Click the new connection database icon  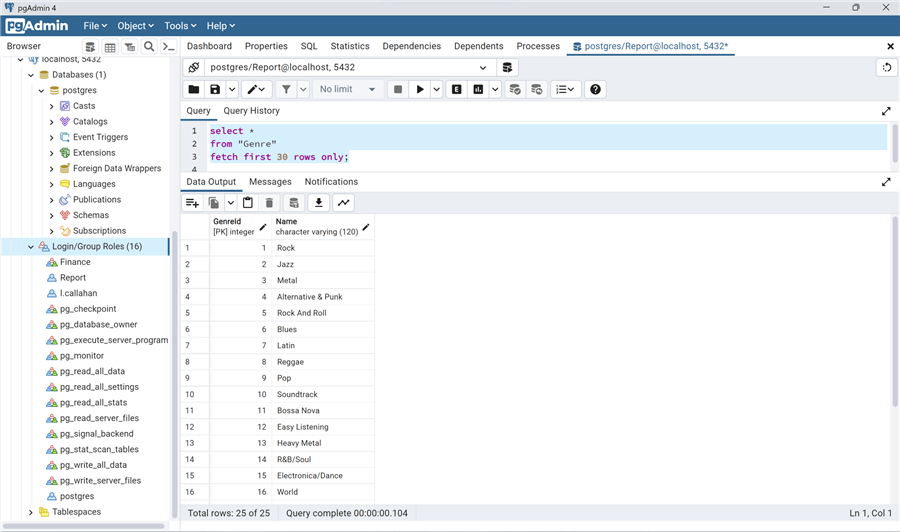pos(507,67)
